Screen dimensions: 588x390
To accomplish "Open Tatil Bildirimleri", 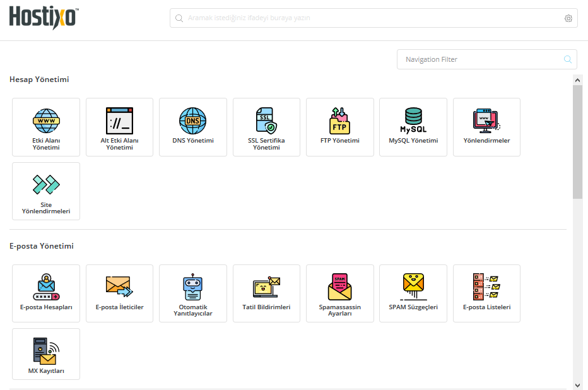I will pyautogui.click(x=266, y=293).
